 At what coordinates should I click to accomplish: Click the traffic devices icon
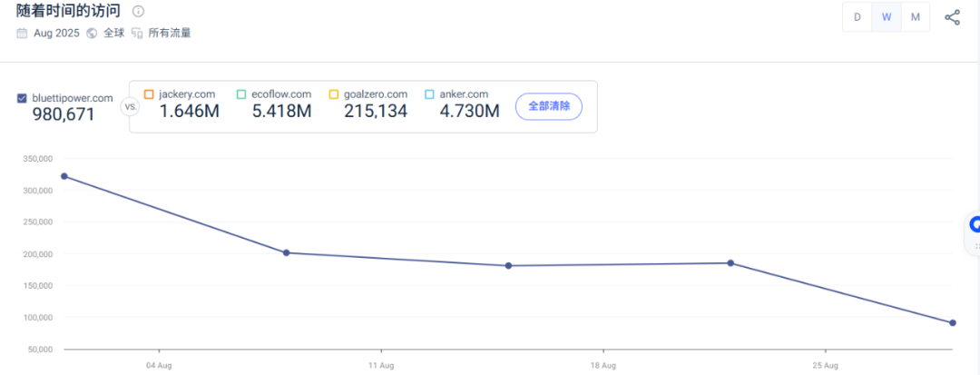(x=137, y=33)
